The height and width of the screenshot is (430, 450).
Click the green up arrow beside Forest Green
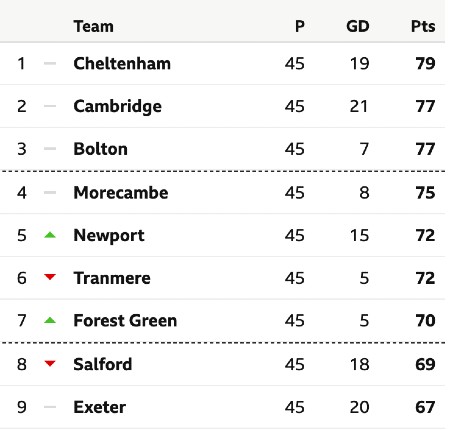[x=50, y=320]
